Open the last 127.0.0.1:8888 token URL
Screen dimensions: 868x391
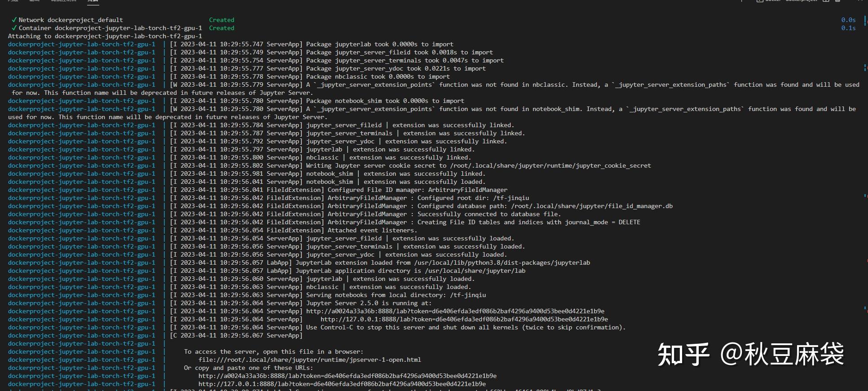click(x=342, y=384)
